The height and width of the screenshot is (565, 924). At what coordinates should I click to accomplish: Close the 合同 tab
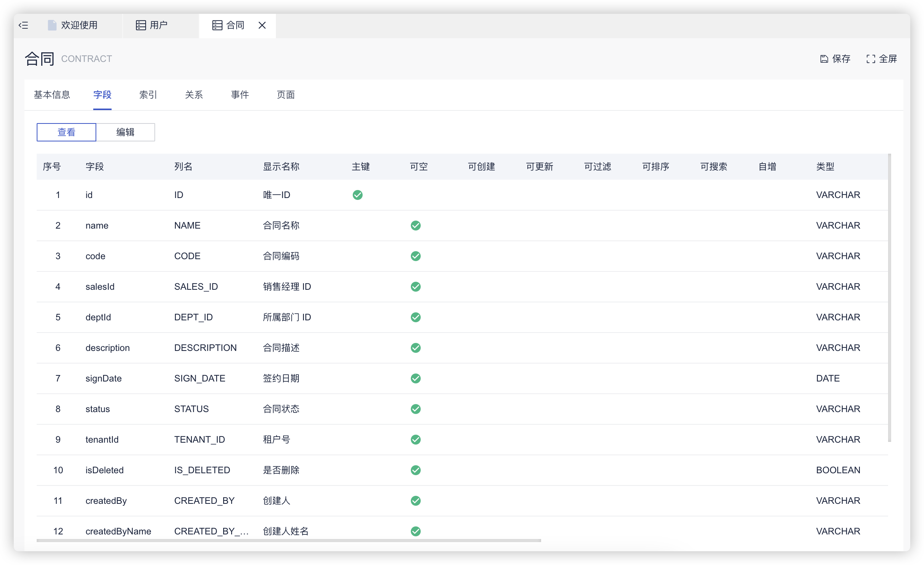click(x=262, y=25)
